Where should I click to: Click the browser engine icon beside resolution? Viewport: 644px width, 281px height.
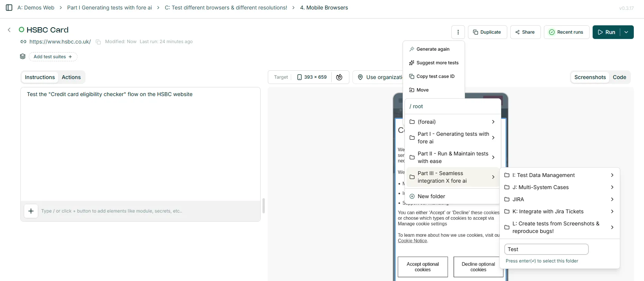[339, 77]
